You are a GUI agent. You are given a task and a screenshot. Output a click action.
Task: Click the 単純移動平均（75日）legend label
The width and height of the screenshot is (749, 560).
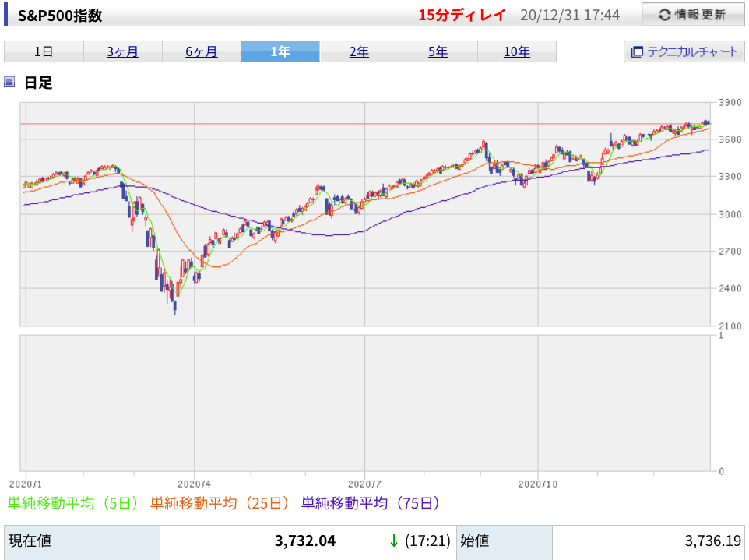point(371,503)
